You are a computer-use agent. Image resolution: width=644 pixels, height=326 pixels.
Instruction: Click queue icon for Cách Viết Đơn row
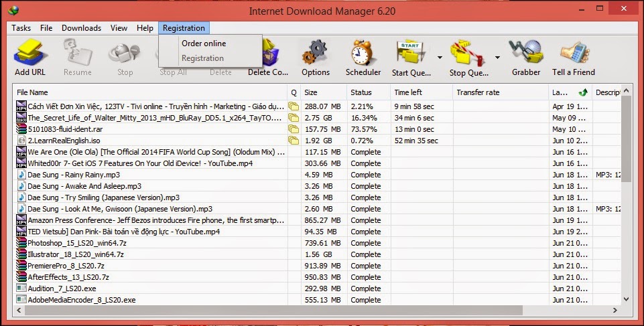(294, 106)
